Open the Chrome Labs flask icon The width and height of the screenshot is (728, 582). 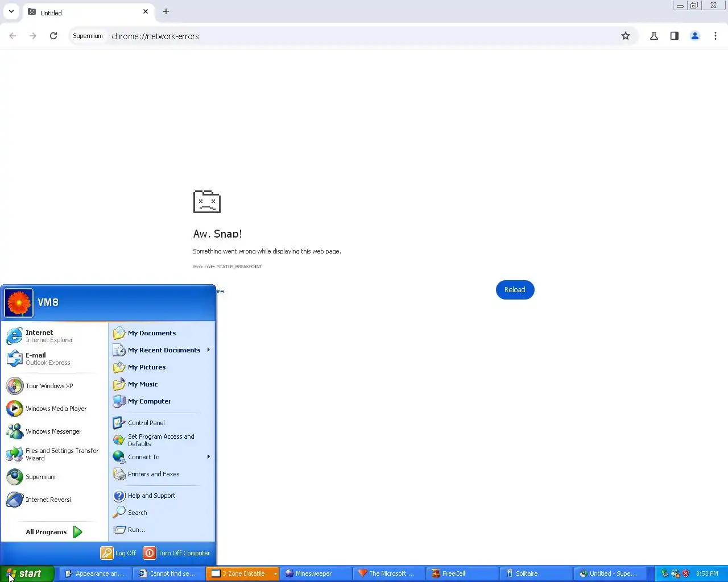point(654,36)
